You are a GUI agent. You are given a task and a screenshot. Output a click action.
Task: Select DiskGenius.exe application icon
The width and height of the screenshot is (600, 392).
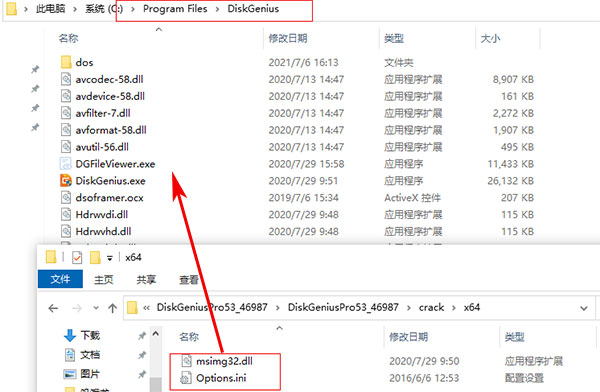click(66, 181)
